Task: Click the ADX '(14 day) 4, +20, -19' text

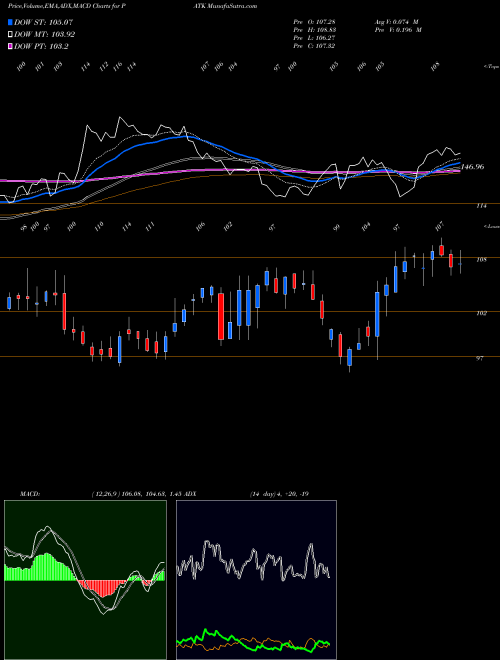Action: click(x=279, y=494)
